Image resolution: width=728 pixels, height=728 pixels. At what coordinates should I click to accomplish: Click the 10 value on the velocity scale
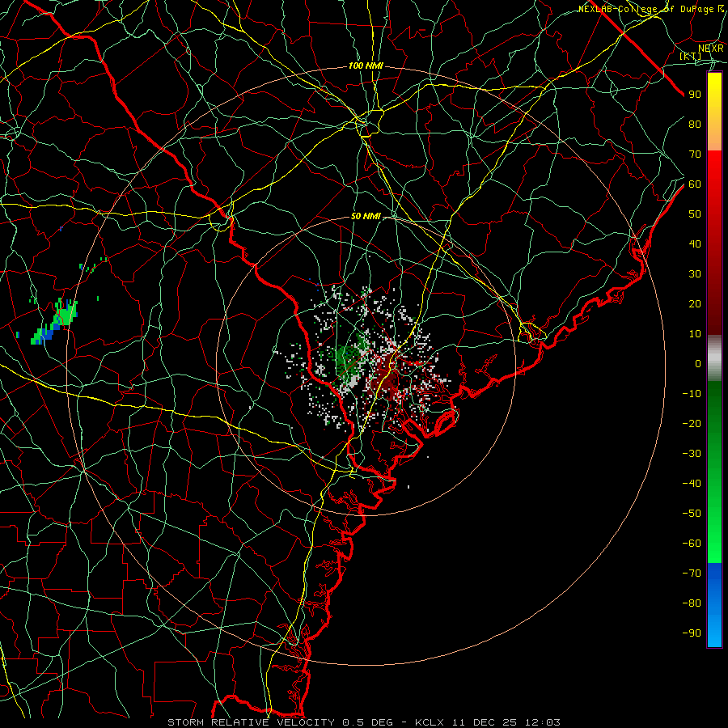695,334
